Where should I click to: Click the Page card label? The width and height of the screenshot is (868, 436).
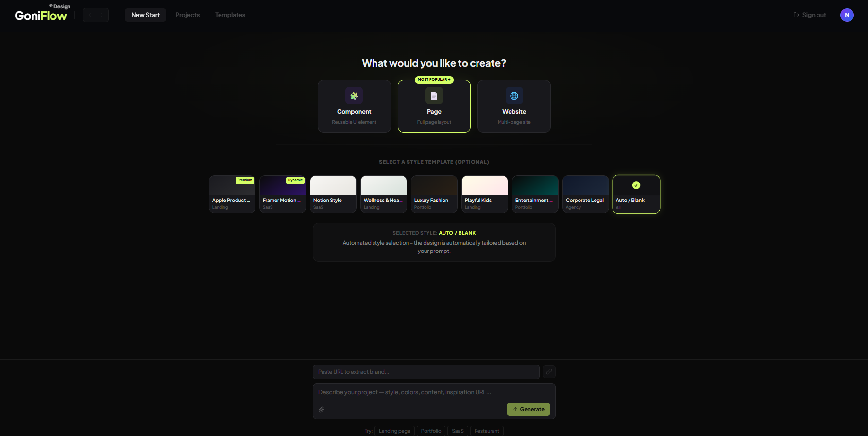434,112
